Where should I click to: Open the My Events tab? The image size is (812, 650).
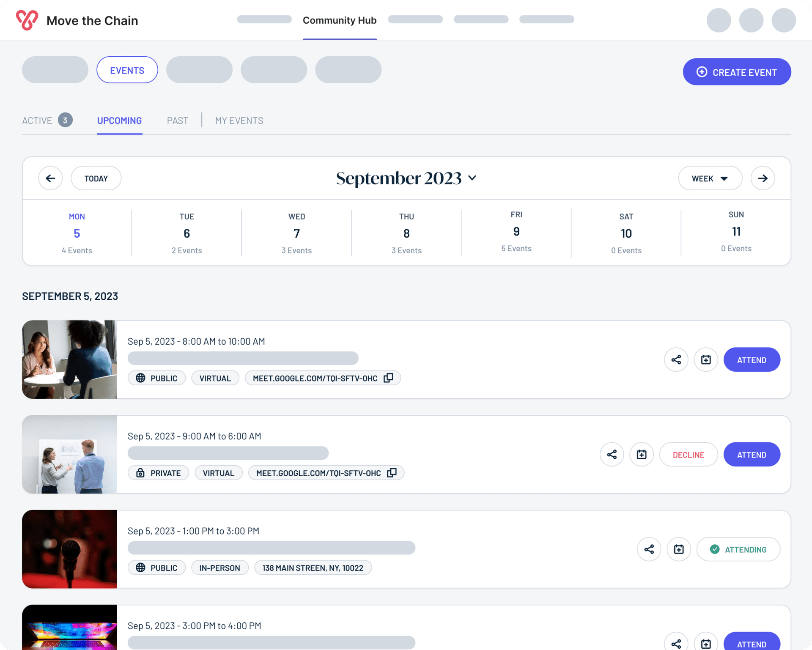point(239,121)
